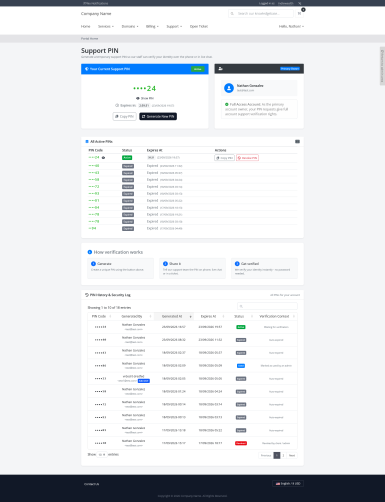Click the history icon beside PIN History & Security Log

pos(87,295)
